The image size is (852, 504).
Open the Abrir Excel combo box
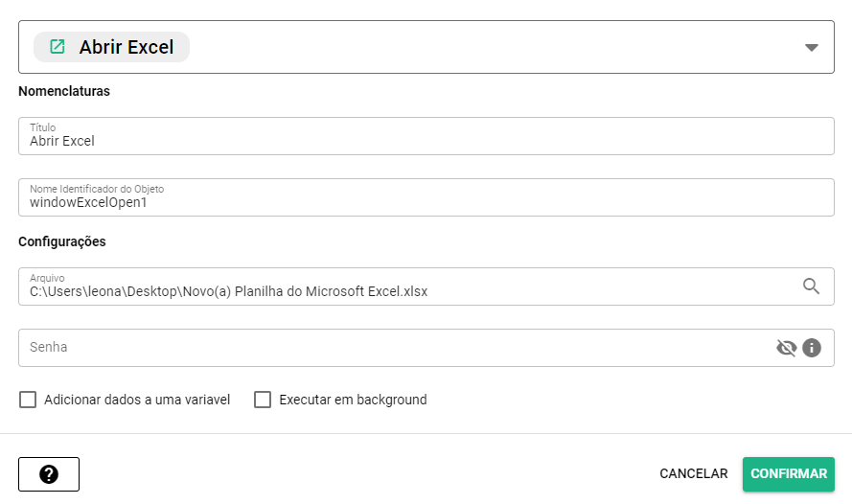tap(479, 47)
